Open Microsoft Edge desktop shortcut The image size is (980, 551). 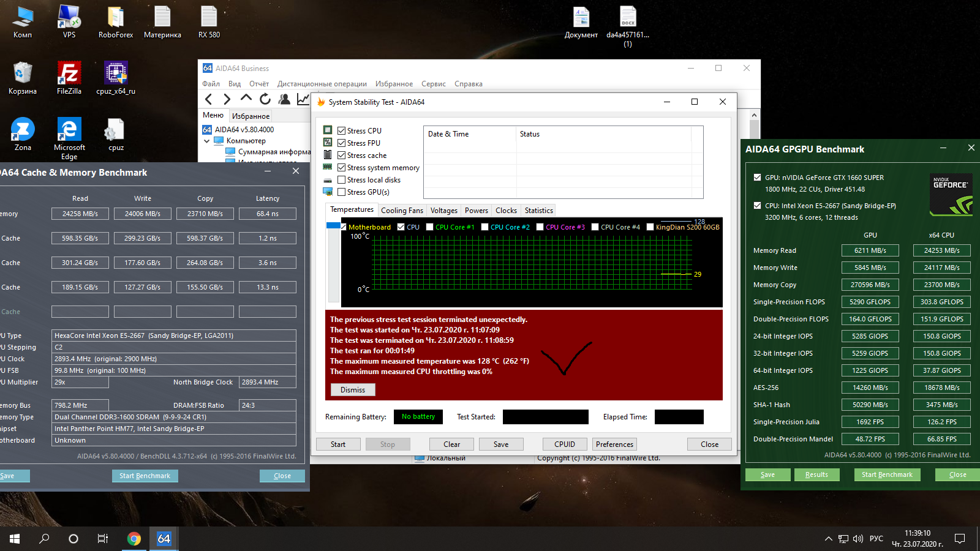69,139
